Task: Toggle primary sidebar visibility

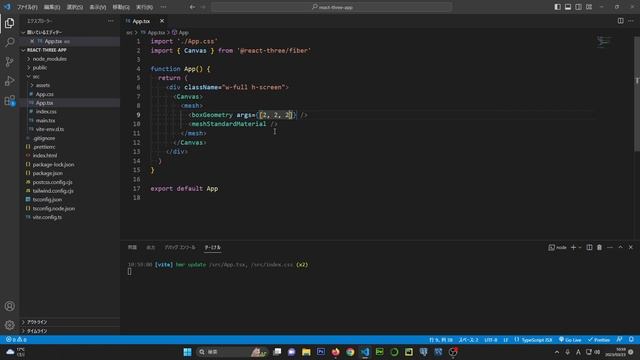Action: click(557, 7)
